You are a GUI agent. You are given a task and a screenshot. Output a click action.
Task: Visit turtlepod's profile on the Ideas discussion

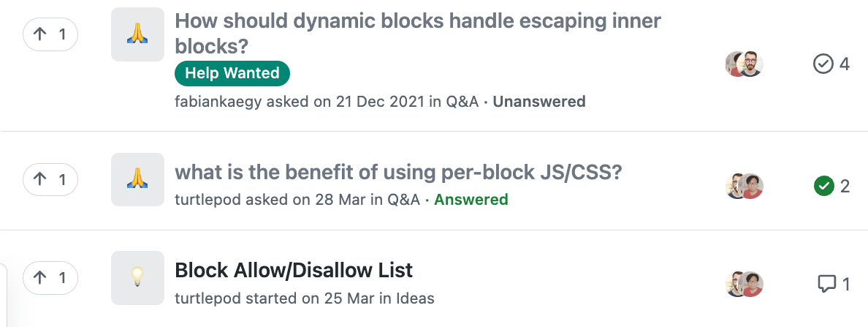[209, 298]
